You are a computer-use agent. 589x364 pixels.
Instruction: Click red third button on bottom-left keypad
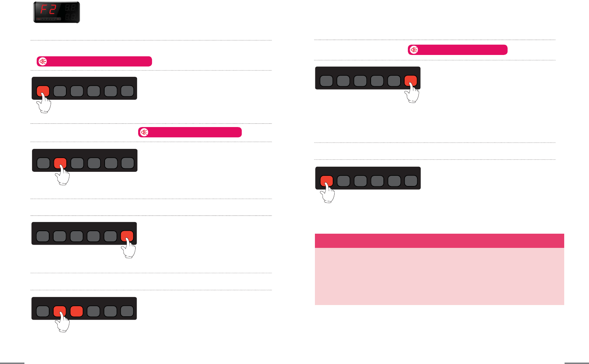click(x=77, y=311)
